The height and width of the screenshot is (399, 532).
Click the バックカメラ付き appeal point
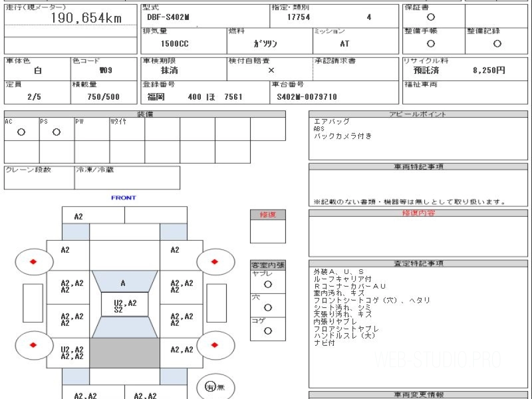pyautogui.click(x=343, y=136)
